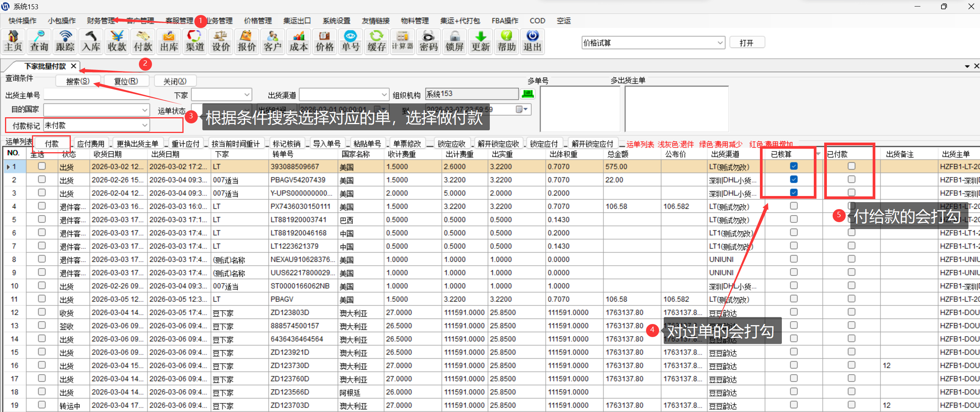Click the 搜索(S) search button
This screenshot has height=412, width=980.
click(x=78, y=81)
